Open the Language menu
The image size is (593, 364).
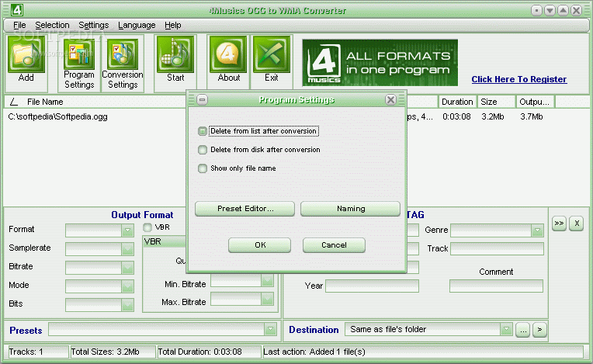(x=137, y=25)
